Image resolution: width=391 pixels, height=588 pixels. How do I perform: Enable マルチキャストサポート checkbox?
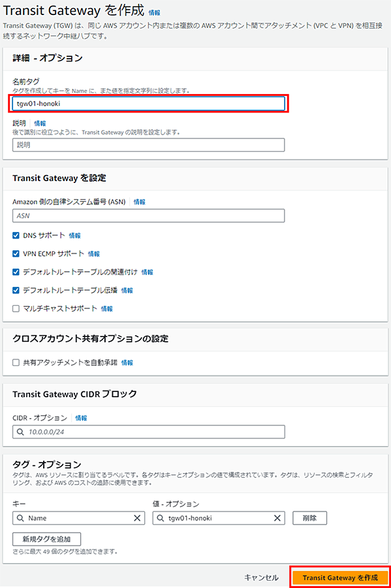coord(16,308)
